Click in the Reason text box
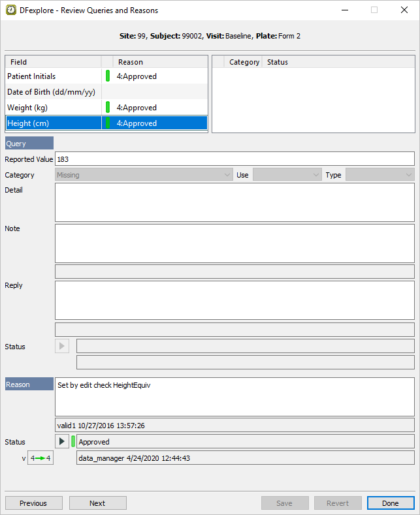 234,396
